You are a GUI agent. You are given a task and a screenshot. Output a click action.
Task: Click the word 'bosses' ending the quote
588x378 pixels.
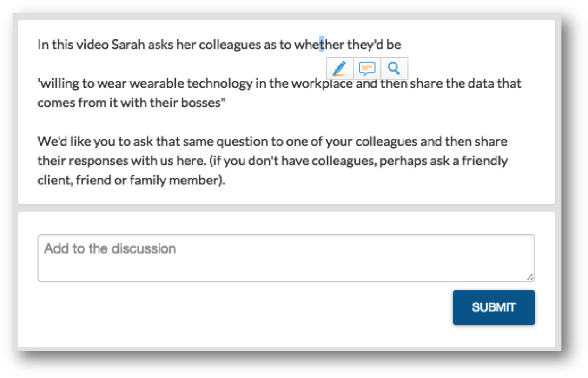click(x=208, y=103)
